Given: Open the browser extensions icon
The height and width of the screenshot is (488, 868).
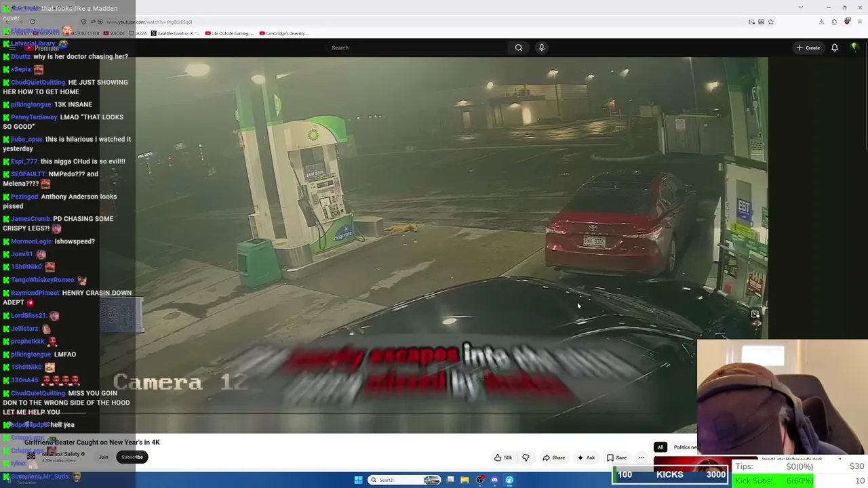Looking at the screenshot, I should [834, 22].
